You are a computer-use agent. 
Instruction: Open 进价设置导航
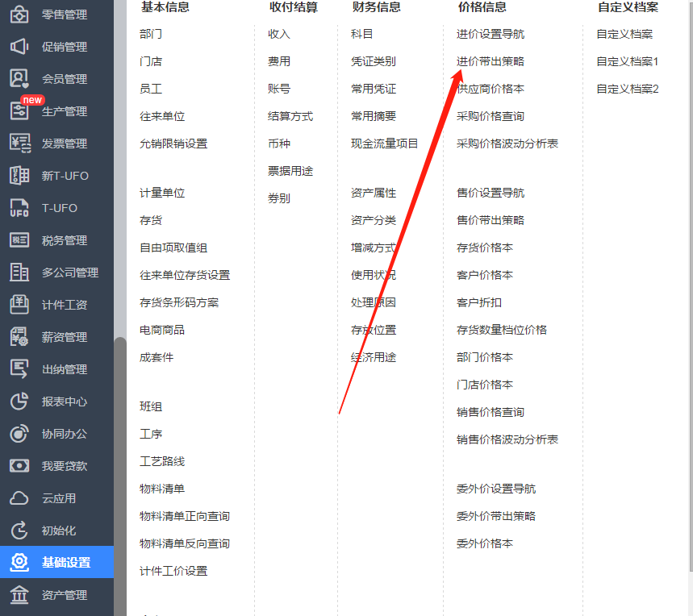point(491,34)
